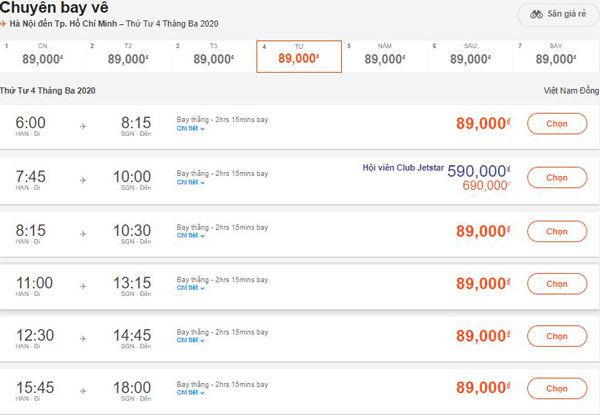
Task: Click the airplane icon on the 7:45 flight
Action: tap(83, 180)
